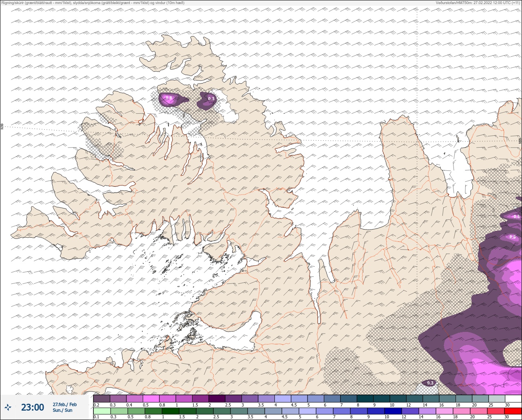Click the '12' label under the rain legend row
The width and height of the screenshot is (522, 420).
click(x=405, y=417)
